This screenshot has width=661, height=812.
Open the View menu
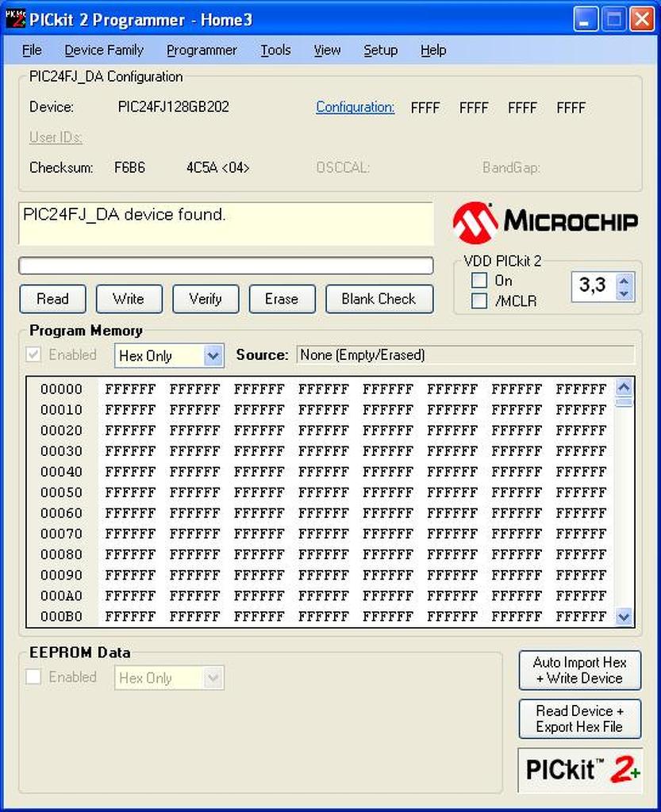pyautogui.click(x=327, y=50)
